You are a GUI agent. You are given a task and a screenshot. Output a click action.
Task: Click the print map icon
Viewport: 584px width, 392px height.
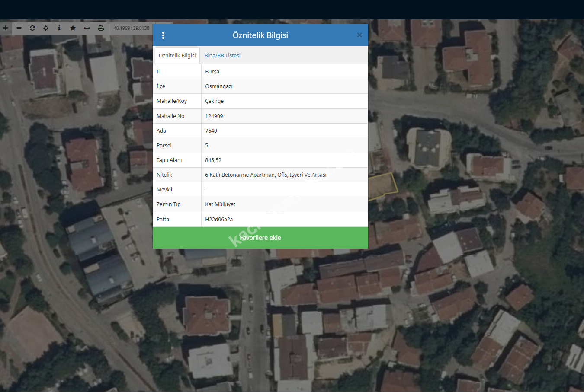click(101, 28)
